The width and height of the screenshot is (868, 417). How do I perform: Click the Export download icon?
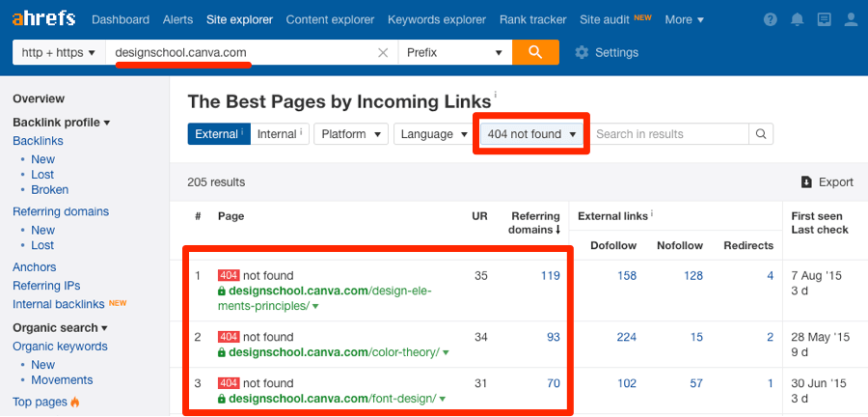click(x=806, y=182)
